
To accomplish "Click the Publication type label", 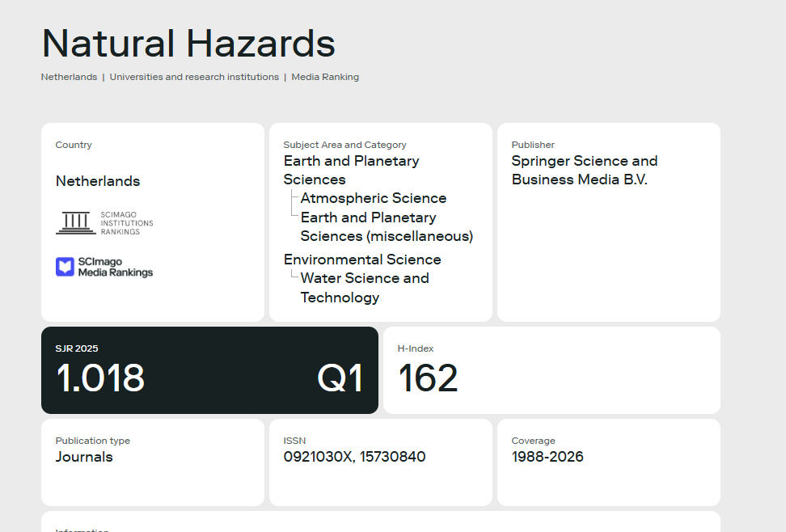I will 93,441.
